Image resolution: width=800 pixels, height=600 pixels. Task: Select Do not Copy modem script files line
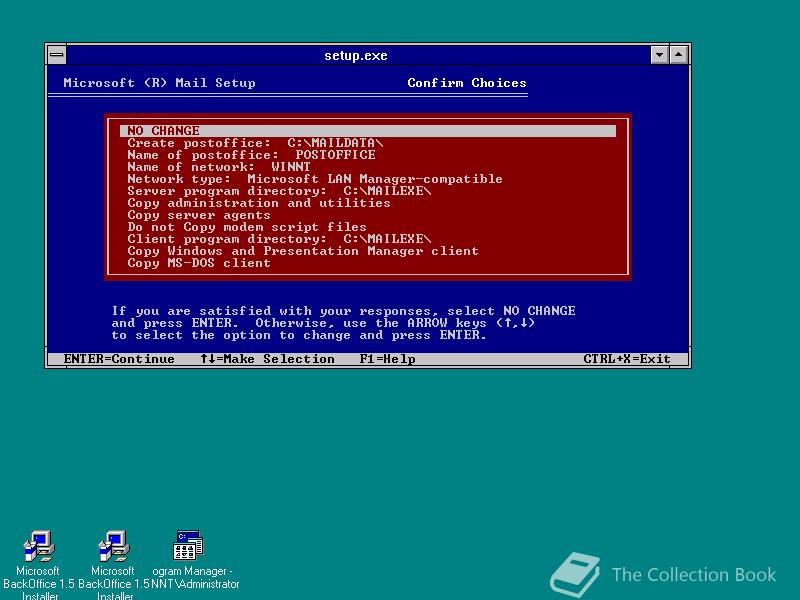point(247,227)
